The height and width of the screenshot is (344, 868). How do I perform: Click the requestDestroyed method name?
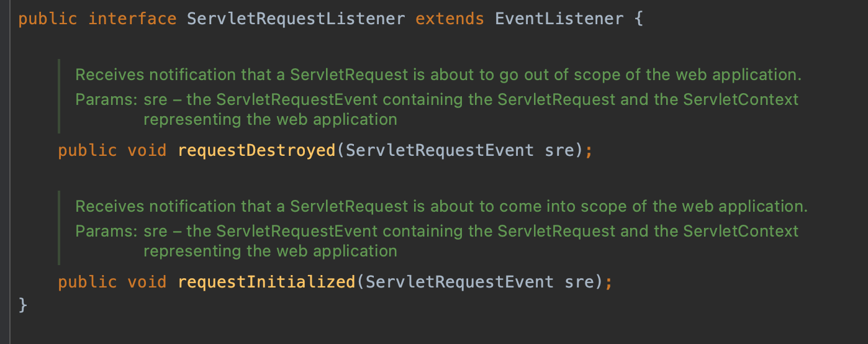point(256,150)
